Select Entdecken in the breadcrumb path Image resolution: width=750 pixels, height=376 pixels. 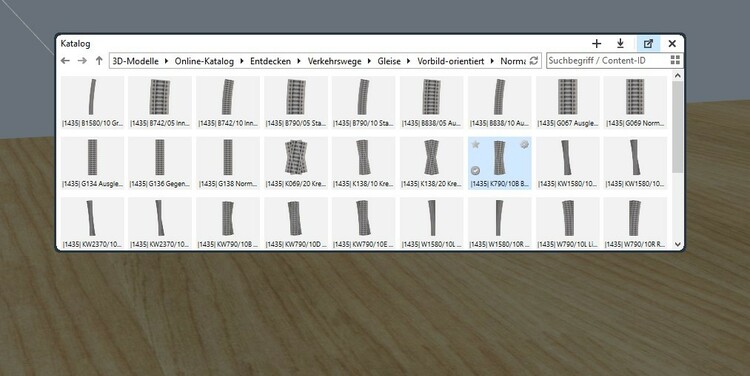click(x=270, y=61)
